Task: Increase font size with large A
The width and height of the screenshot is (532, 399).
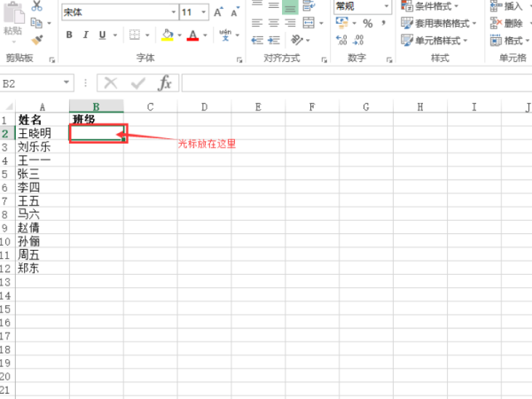Action: pyautogui.click(x=218, y=12)
